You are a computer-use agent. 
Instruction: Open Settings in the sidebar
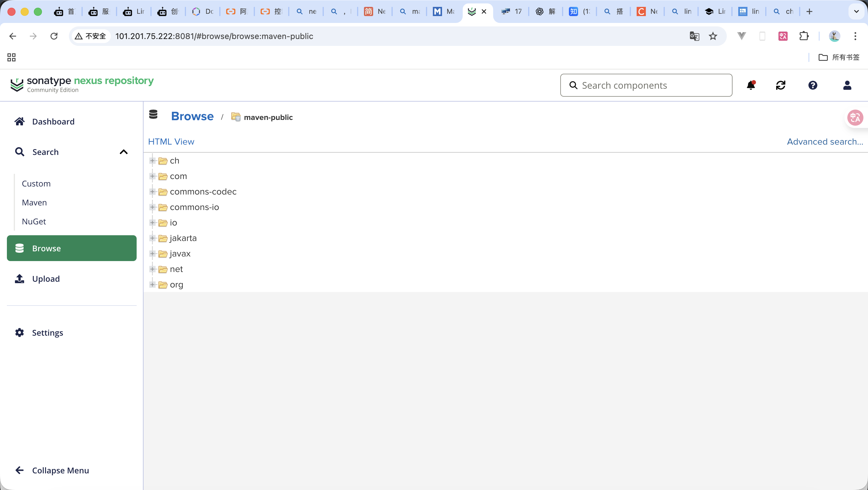pos(48,333)
